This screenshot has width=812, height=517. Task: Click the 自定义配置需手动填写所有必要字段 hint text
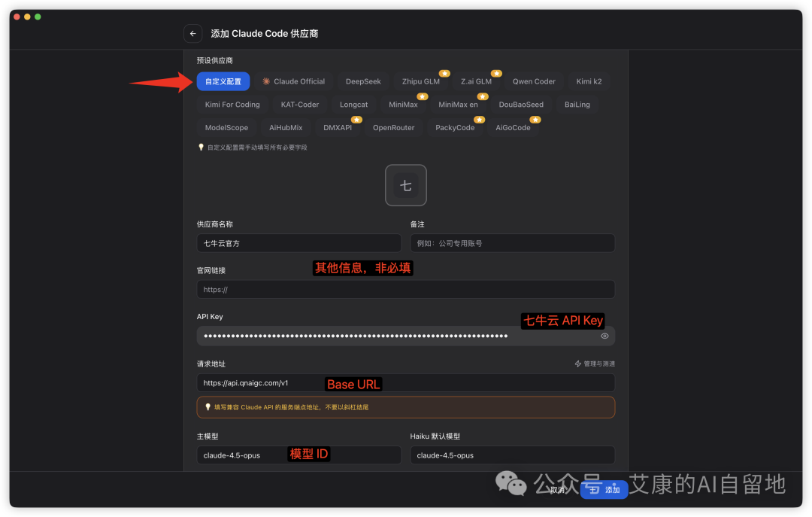[257, 147]
